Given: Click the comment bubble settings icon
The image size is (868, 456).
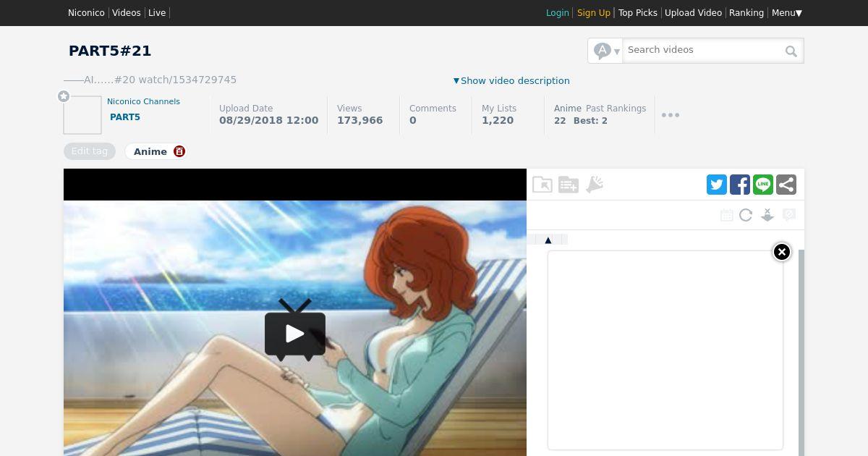Looking at the screenshot, I should (x=789, y=215).
